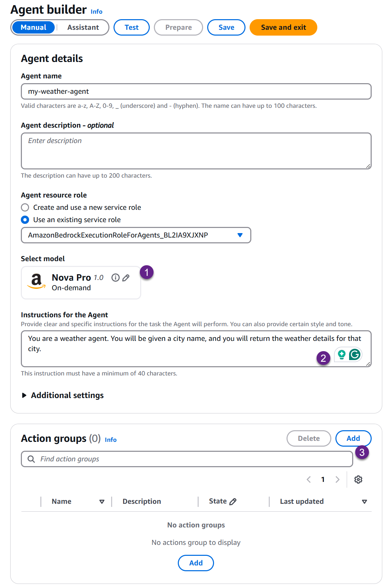Click the lightbulb suggestion icon in instructions box
This screenshot has width=385, height=588.
[x=342, y=355]
